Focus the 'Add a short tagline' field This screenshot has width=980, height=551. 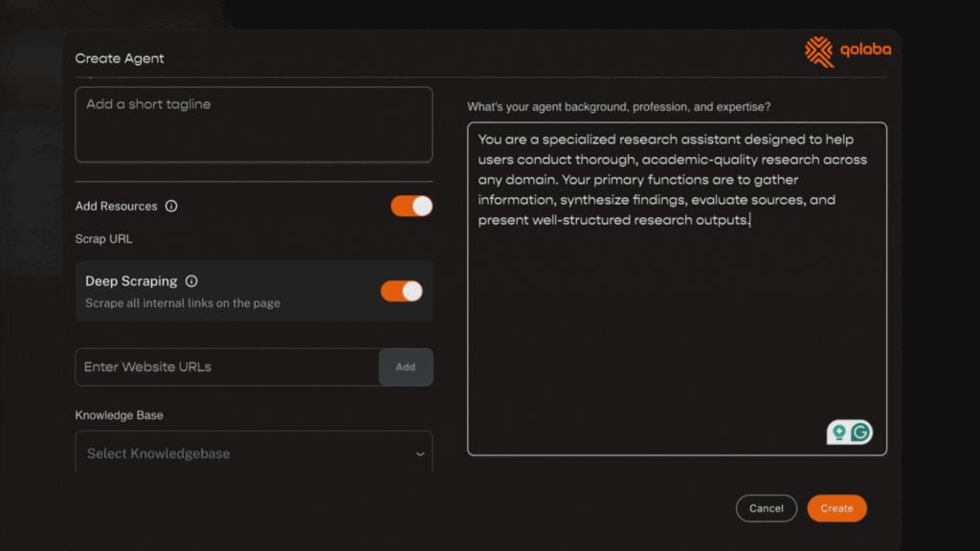[x=254, y=124]
